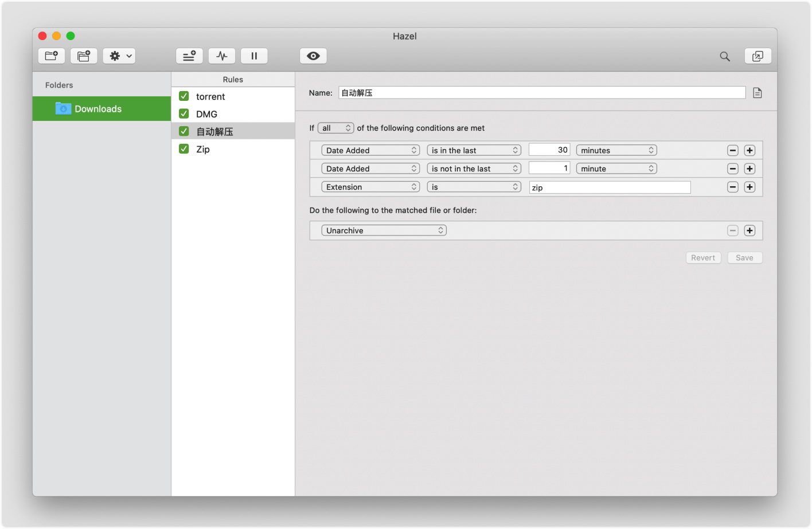Click the Rules column header
This screenshot has height=529, width=812.
(x=233, y=80)
